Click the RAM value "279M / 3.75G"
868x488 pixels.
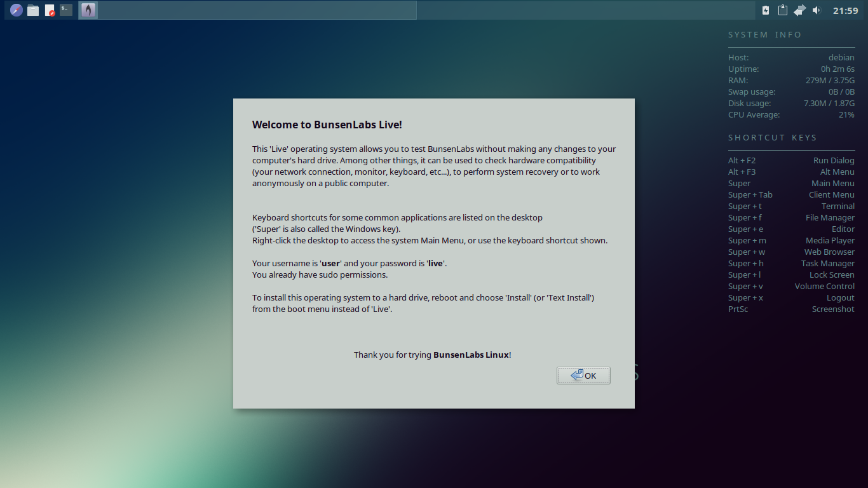pos(830,81)
